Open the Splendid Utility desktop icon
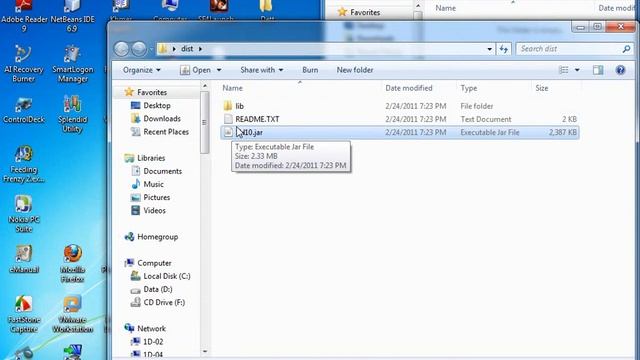The height and width of the screenshot is (360, 640). pyautogui.click(x=72, y=114)
